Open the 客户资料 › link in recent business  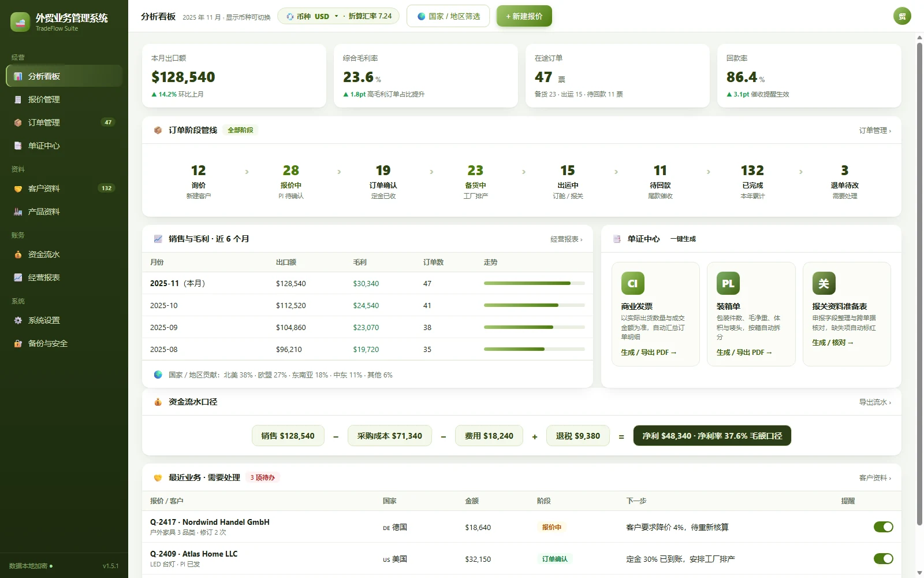pos(875,478)
